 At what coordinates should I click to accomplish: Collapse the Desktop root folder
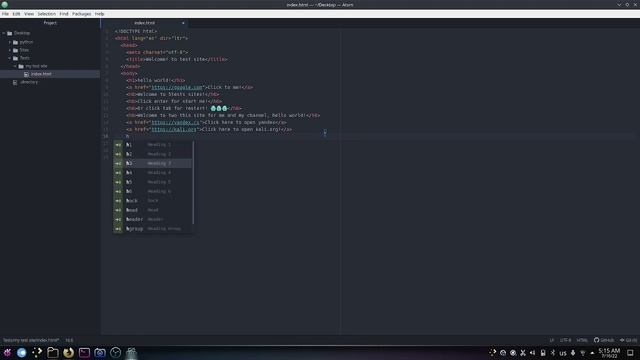click(x=4, y=33)
